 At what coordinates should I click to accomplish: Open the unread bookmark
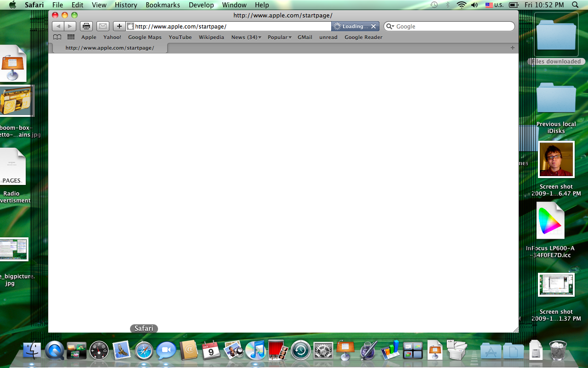(328, 37)
